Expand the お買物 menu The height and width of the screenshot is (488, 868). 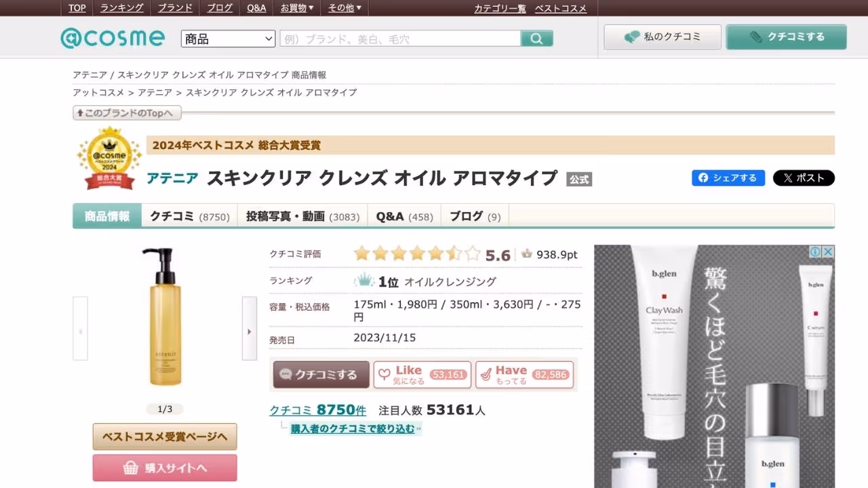pyautogui.click(x=297, y=8)
